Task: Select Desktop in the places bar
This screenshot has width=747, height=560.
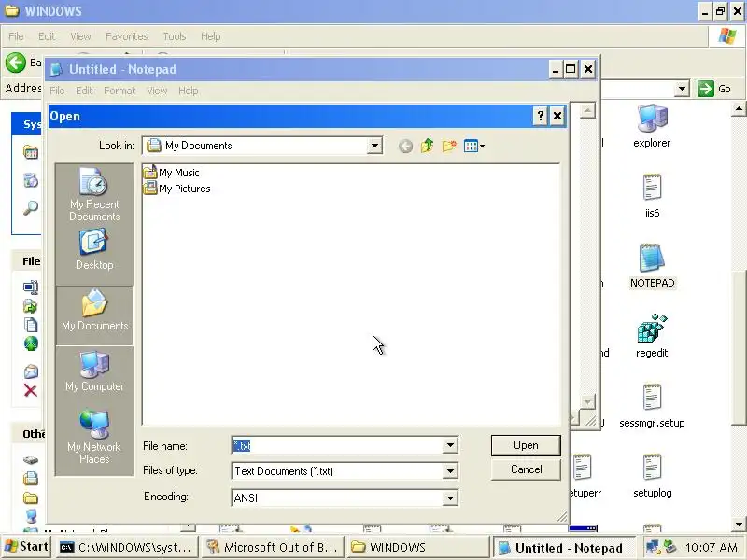Action: [94, 250]
